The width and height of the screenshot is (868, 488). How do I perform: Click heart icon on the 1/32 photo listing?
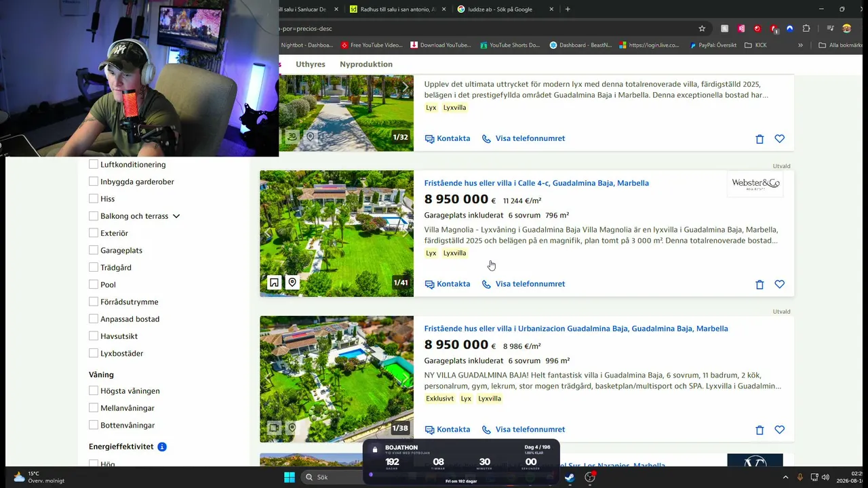[779, 139]
